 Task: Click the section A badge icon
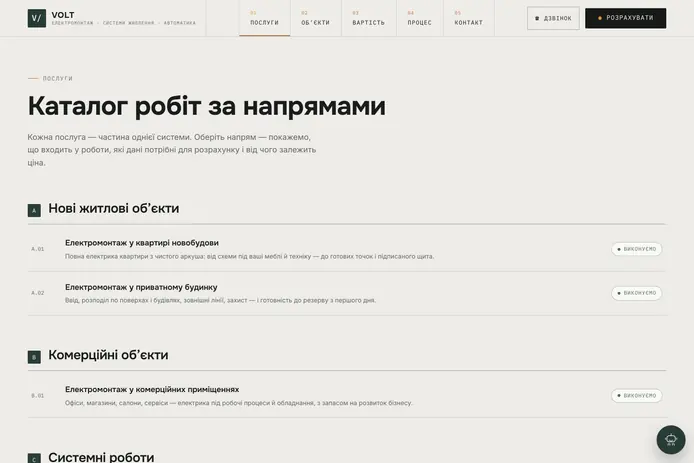click(x=34, y=210)
